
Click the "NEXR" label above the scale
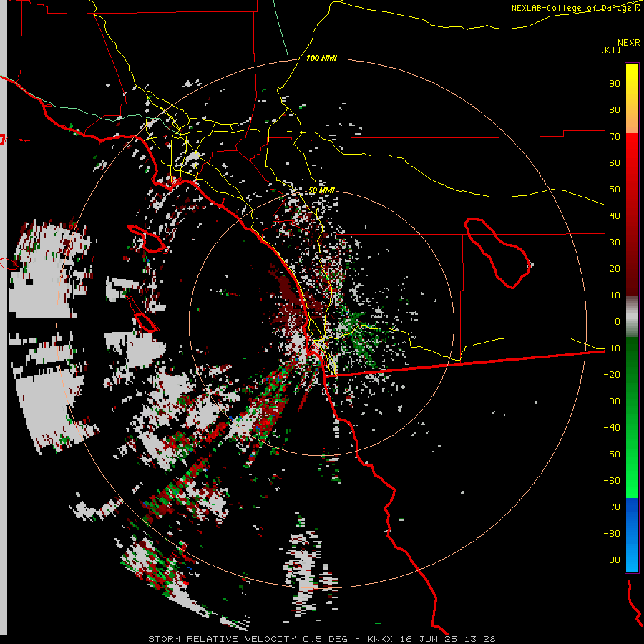(x=628, y=43)
